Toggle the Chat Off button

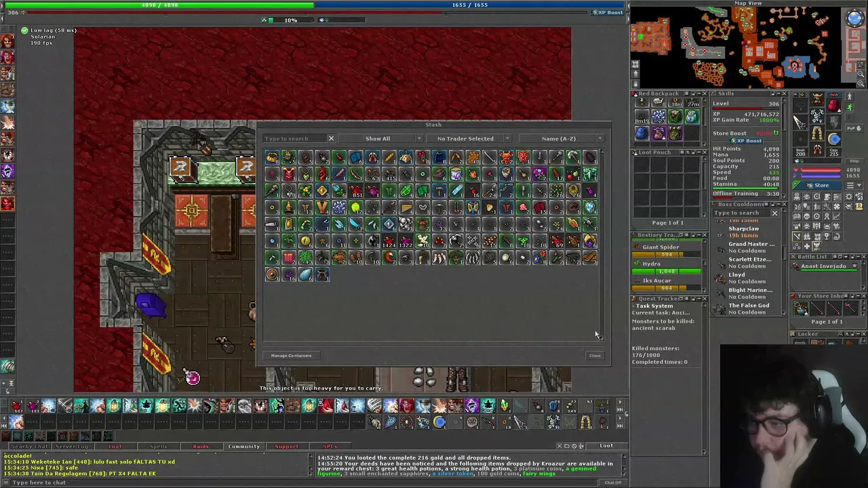tap(612, 483)
